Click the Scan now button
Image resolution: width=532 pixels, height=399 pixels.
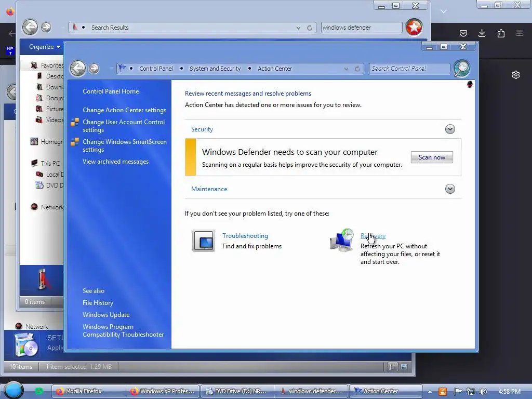432,157
